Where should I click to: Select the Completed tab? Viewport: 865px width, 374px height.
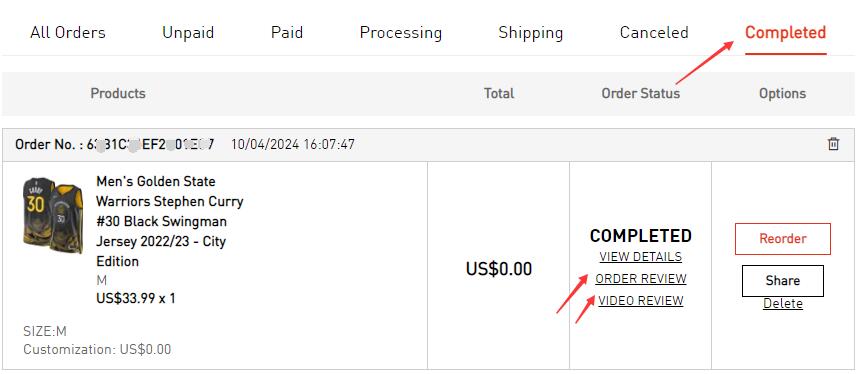click(x=786, y=33)
